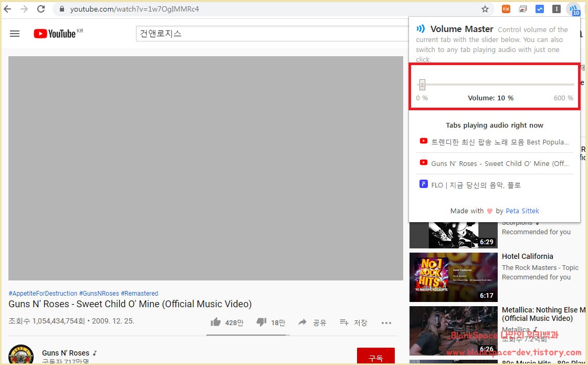Open the orange extension icon in the toolbar
This screenshot has width=588, height=365.
tap(506, 9)
